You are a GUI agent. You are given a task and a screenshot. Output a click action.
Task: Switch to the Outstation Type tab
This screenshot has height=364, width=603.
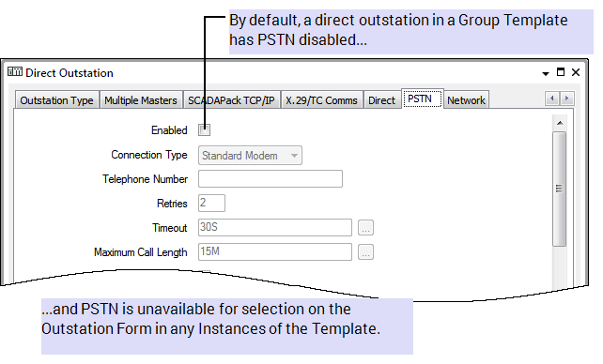[x=56, y=100]
